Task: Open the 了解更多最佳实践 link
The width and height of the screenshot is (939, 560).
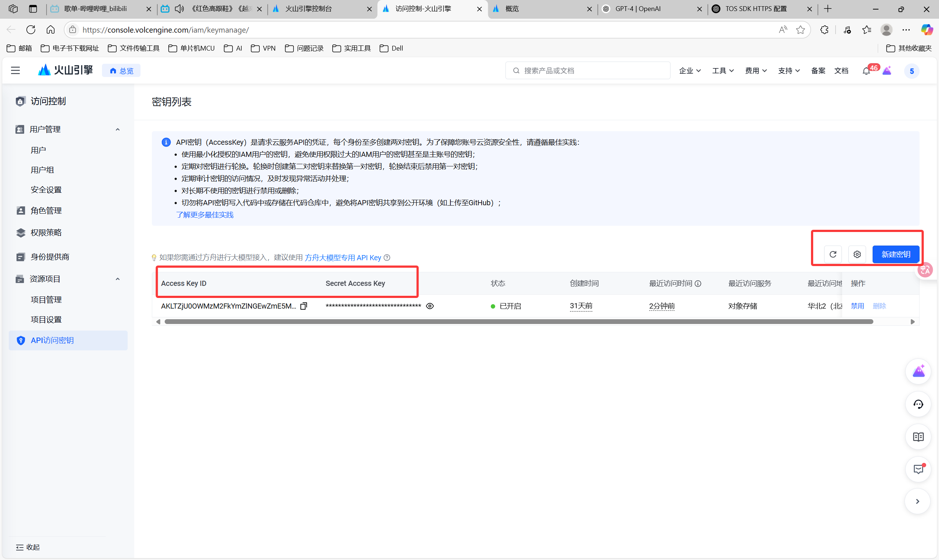Action: click(205, 215)
